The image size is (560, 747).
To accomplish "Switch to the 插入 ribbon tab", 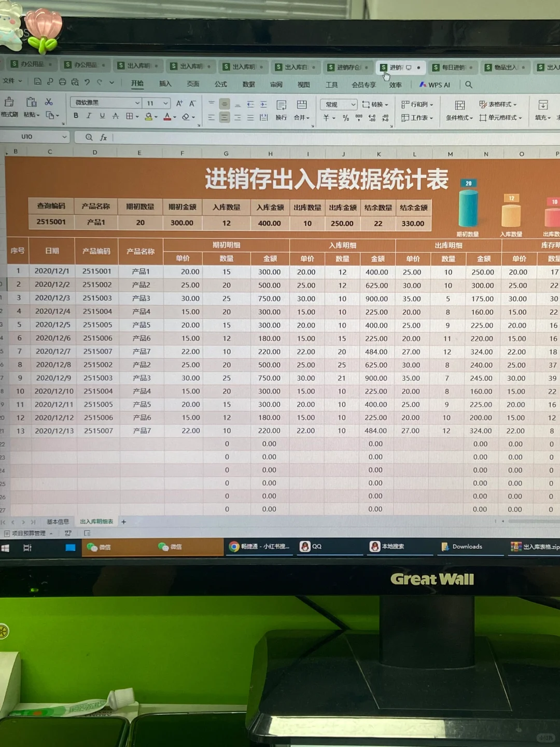I will tap(165, 84).
